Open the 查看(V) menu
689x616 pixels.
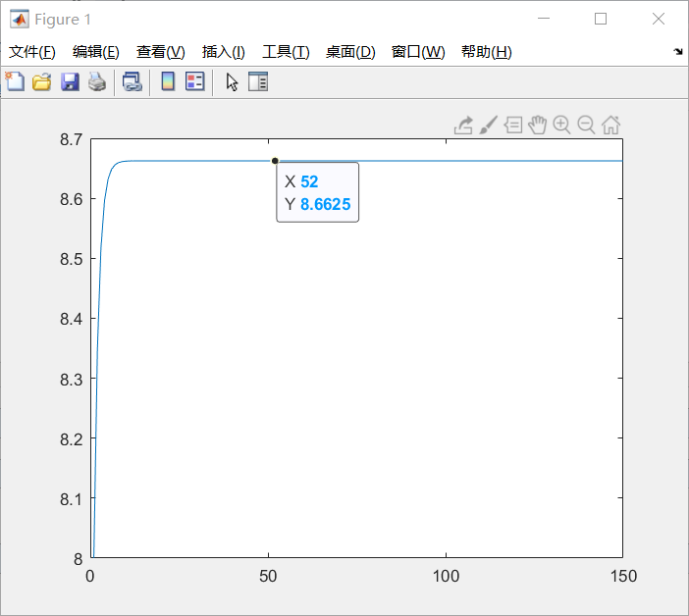coord(160,52)
